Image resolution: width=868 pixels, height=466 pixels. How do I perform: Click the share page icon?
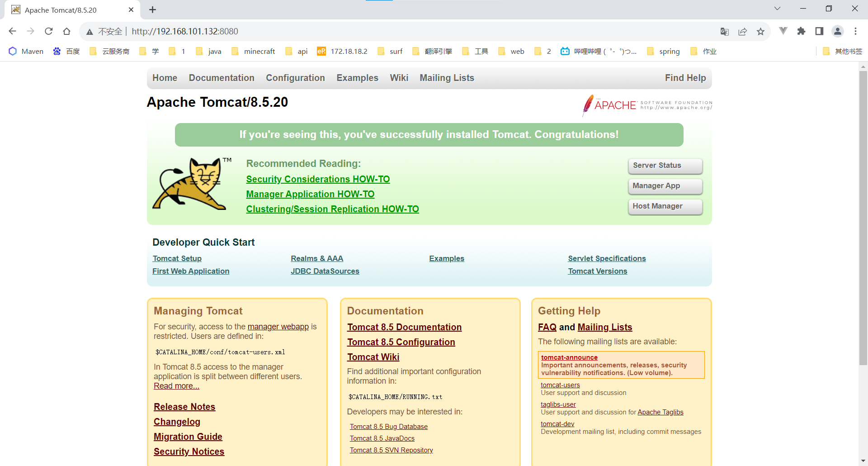(743, 31)
